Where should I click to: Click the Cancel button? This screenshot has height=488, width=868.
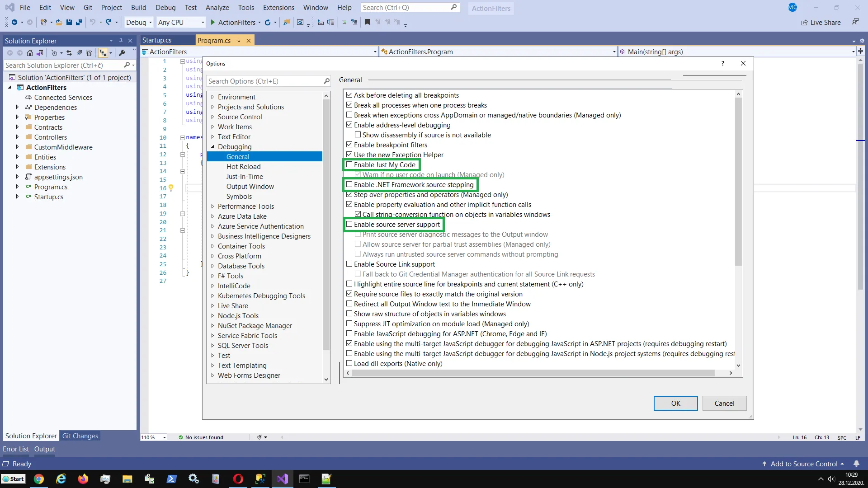click(724, 404)
